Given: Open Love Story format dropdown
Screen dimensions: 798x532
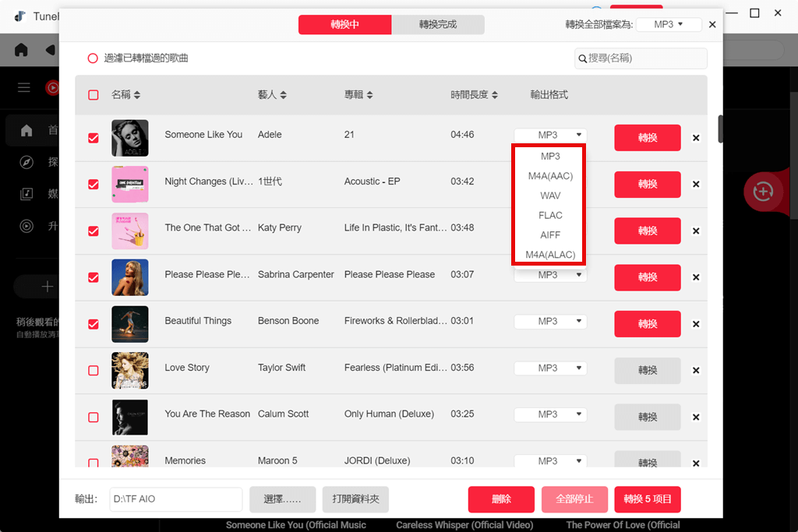Looking at the screenshot, I should 550,368.
